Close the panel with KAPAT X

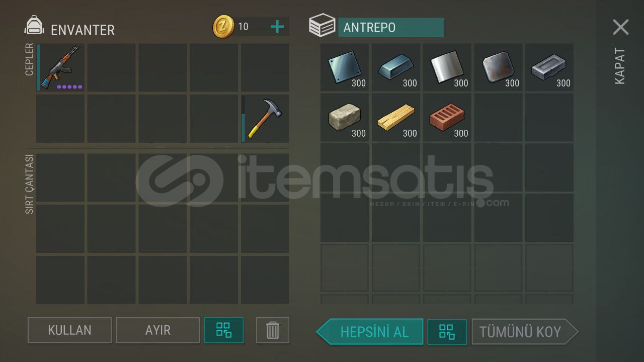(621, 27)
